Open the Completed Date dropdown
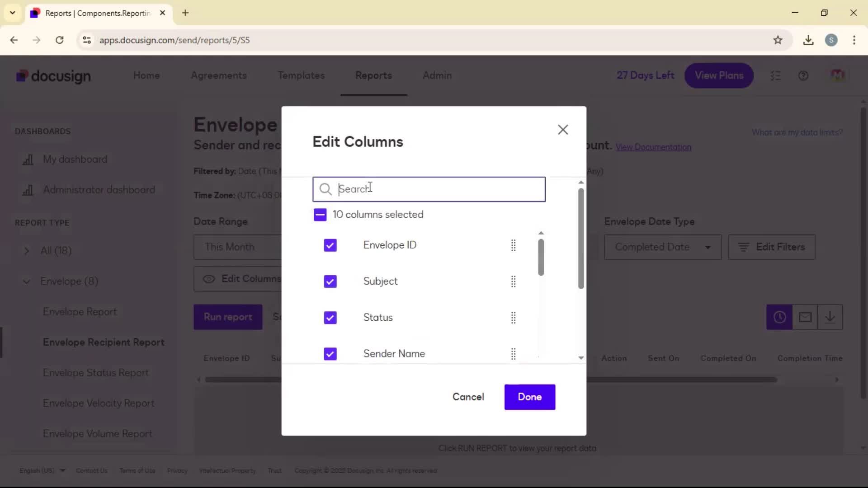The height and width of the screenshot is (488, 868). 663,247
